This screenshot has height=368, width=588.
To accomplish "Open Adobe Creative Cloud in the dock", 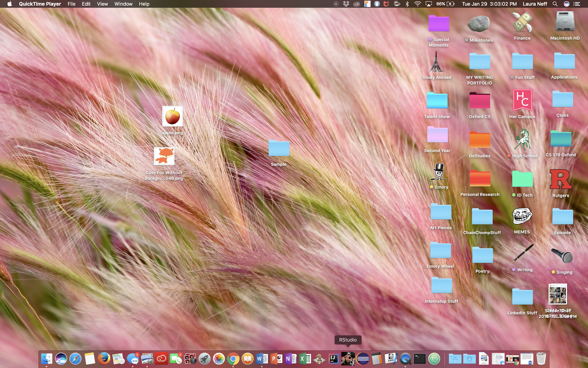I will tap(161, 358).
